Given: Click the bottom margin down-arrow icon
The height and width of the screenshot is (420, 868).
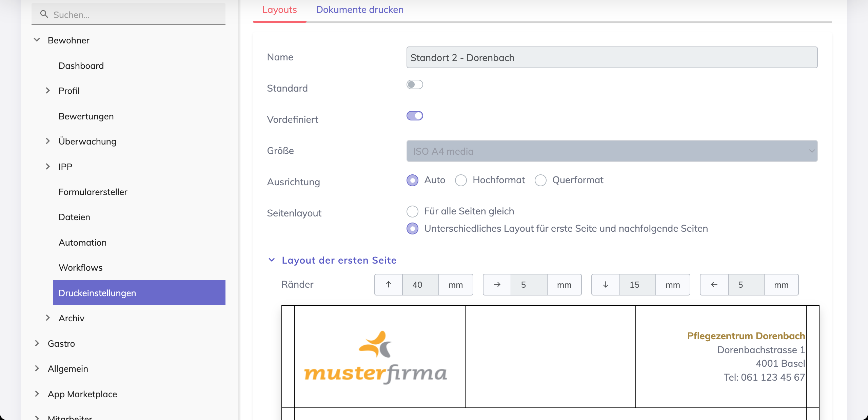Looking at the screenshot, I should point(606,285).
